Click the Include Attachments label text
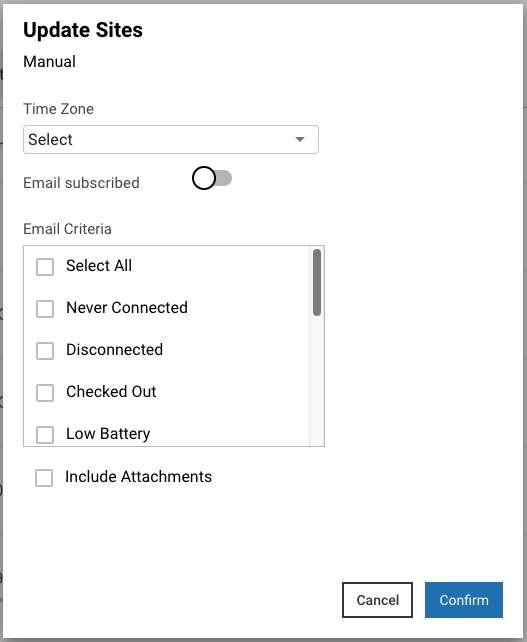 click(x=138, y=477)
